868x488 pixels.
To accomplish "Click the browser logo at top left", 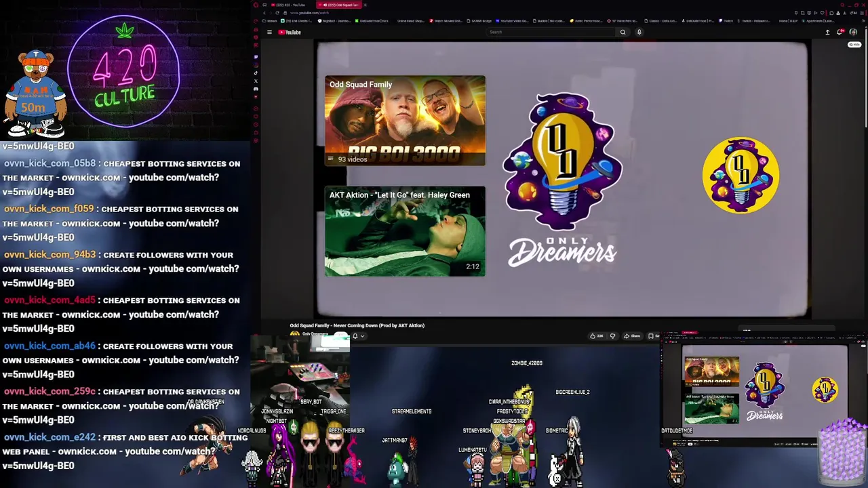I will [x=255, y=5].
